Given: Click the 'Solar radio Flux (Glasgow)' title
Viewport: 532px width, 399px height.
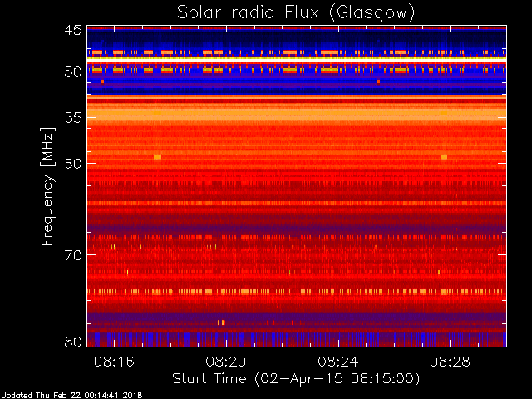Looking at the screenshot, I should click(296, 13).
